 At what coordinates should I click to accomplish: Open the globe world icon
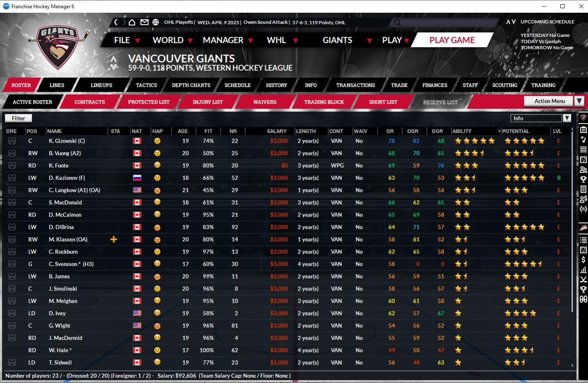click(156, 22)
